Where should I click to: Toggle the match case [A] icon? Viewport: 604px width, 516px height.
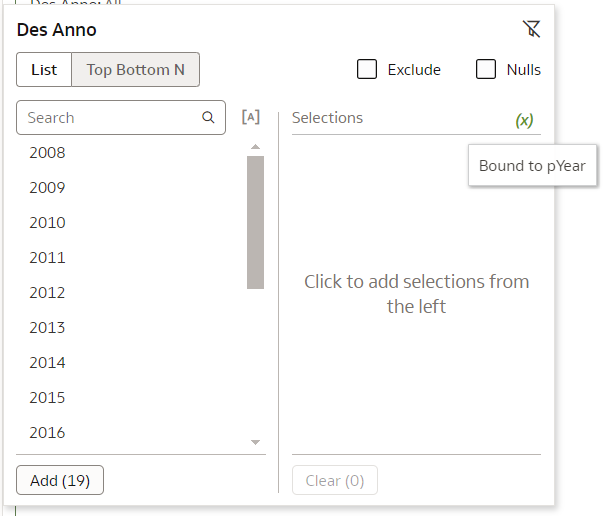251,117
